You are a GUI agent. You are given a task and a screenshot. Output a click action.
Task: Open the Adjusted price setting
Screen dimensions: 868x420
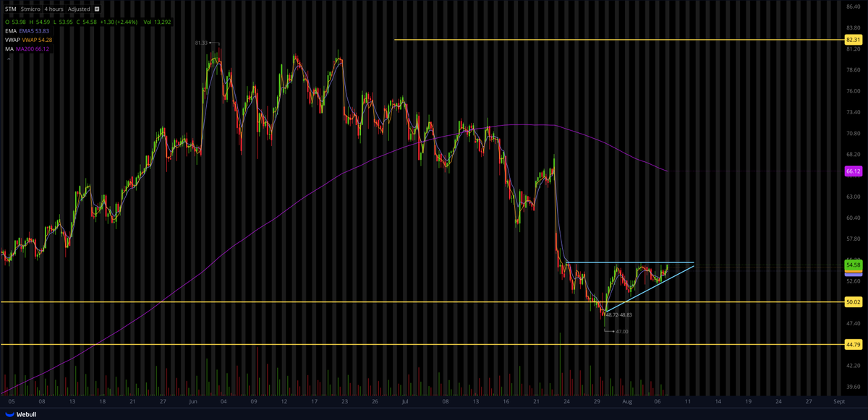[x=80, y=9]
